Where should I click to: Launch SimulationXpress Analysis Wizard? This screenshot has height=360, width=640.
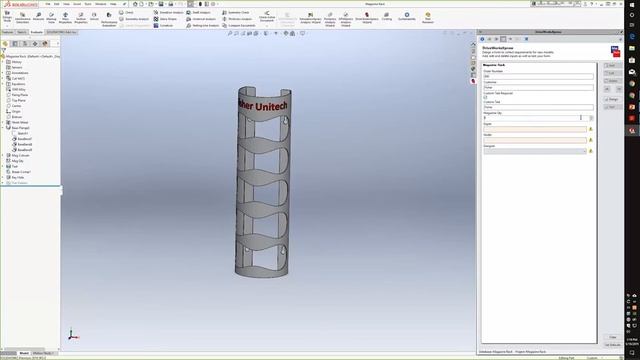coord(310,18)
